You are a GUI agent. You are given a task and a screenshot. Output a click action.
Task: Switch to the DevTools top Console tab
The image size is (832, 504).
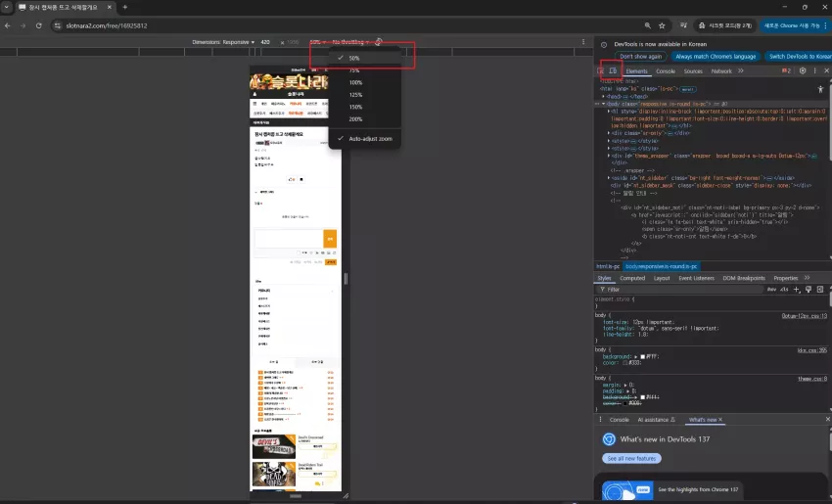point(666,71)
